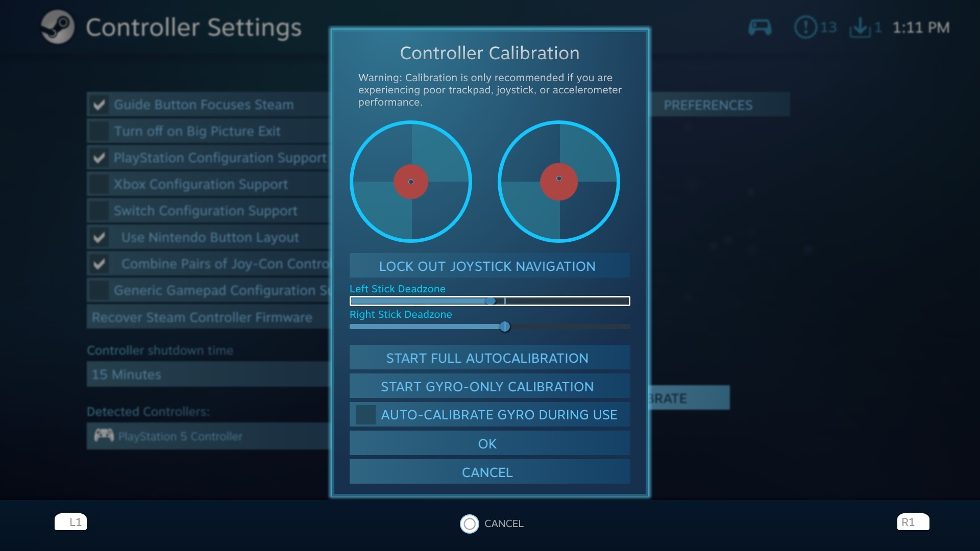Click Start Gyro-Only Calibration button

click(487, 386)
